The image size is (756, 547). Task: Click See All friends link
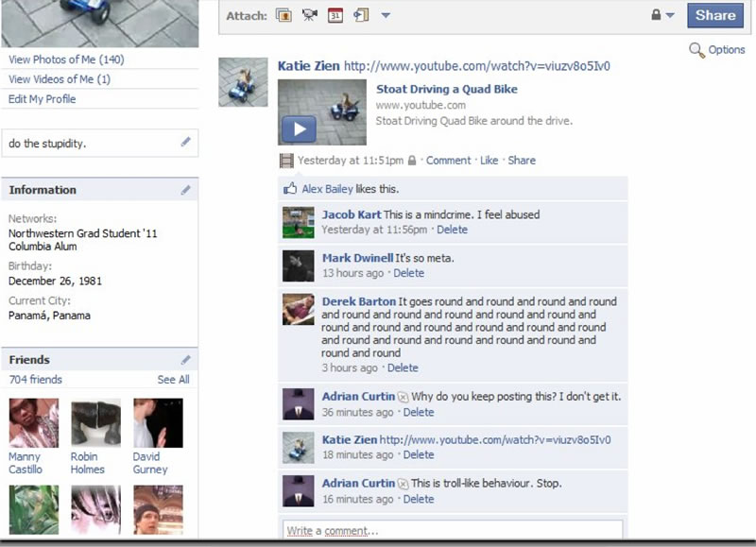point(173,380)
